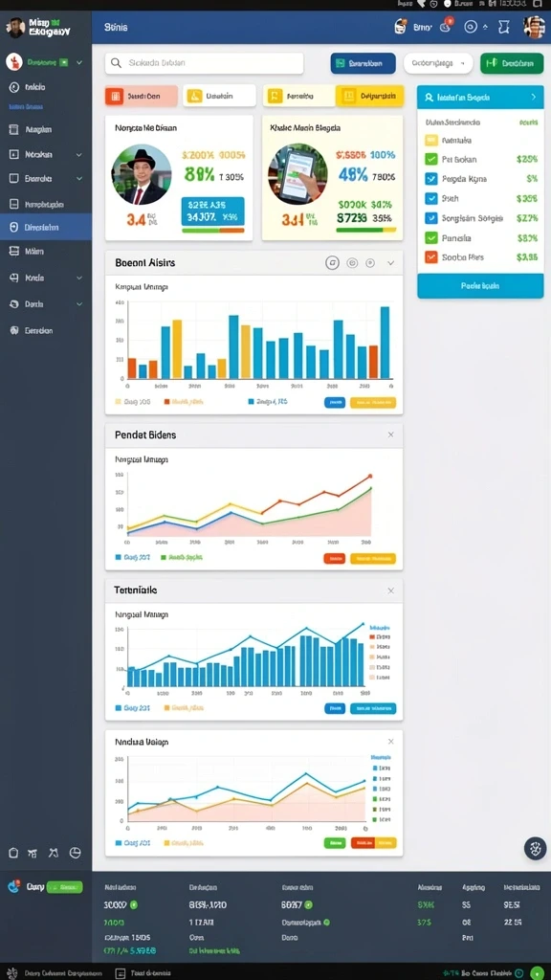Click the search input field at top
The image size is (551, 980).
pyautogui.click(x=205, y=63)
